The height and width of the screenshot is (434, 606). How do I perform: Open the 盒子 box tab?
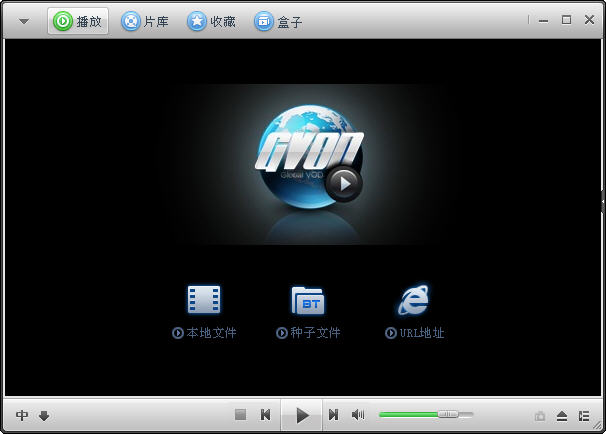click(278, 21)
